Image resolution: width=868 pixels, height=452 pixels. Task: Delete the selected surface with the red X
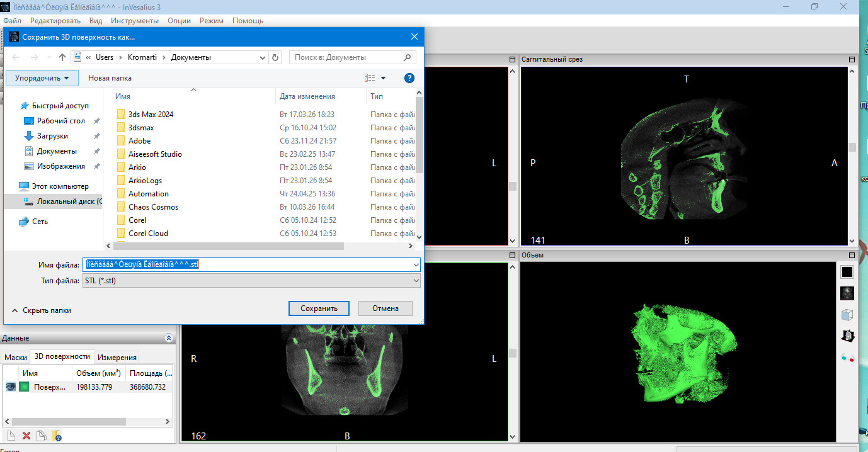(26, 436)
